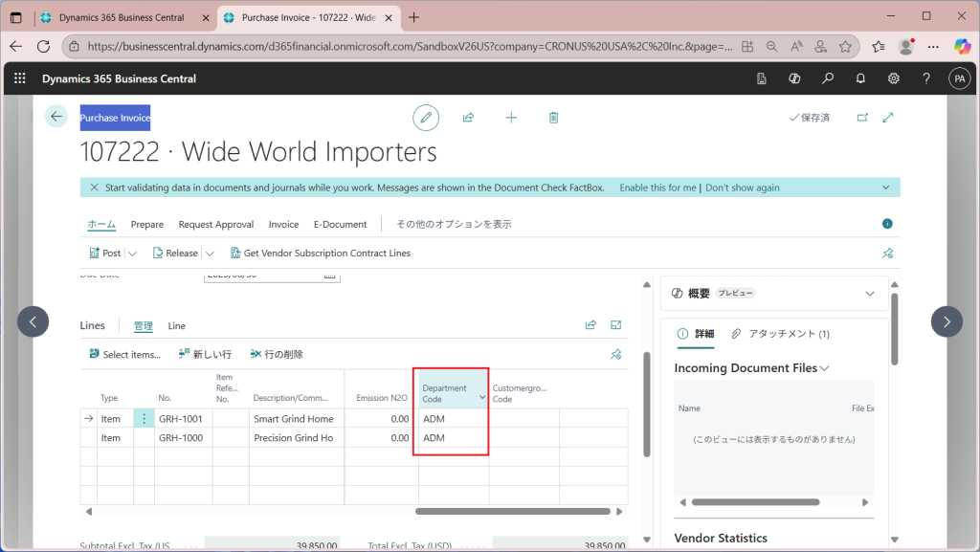Viewport: 980px width, 552px height.
Task: Open row options for the GRH-1001 line
Action: point(144,418)
